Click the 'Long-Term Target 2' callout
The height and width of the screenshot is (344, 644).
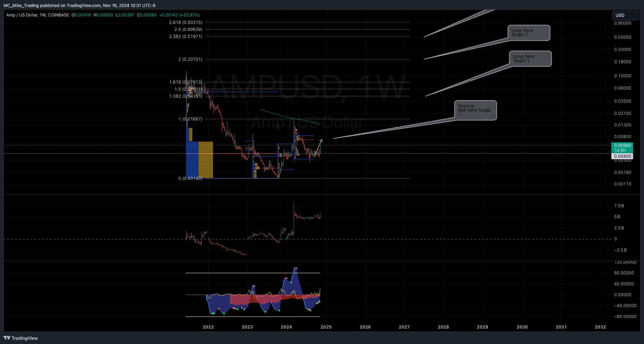529,33
